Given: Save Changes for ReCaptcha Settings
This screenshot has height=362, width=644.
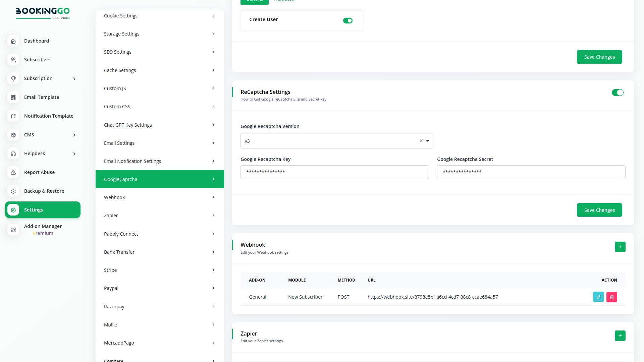Looking at the screenshot, I should click(599, 210).
